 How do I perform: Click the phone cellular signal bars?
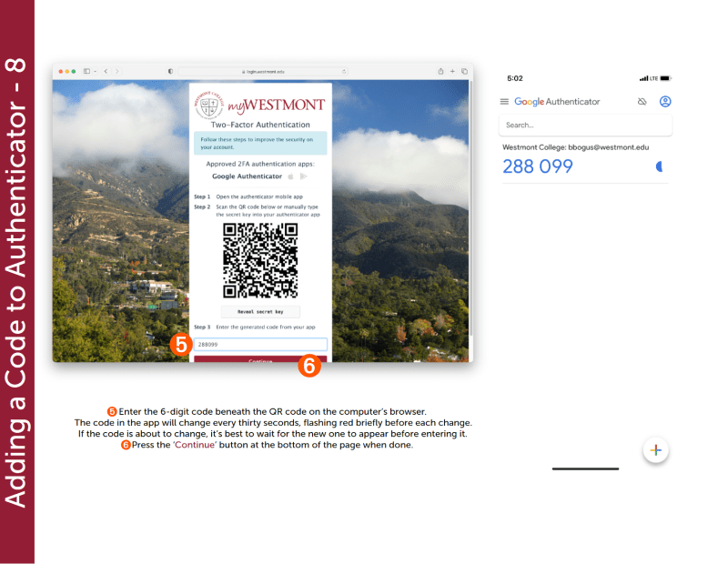pyautogui.click(x=643, y=78)
